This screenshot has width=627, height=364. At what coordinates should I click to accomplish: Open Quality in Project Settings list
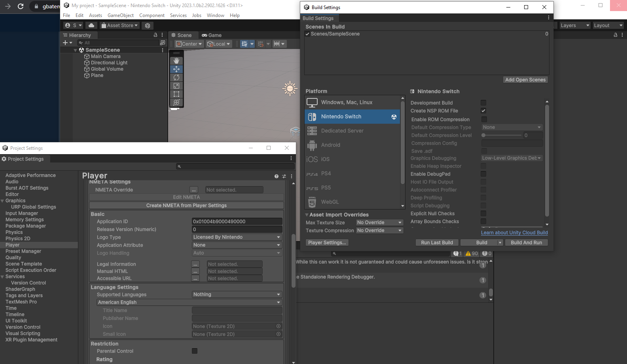13,258
